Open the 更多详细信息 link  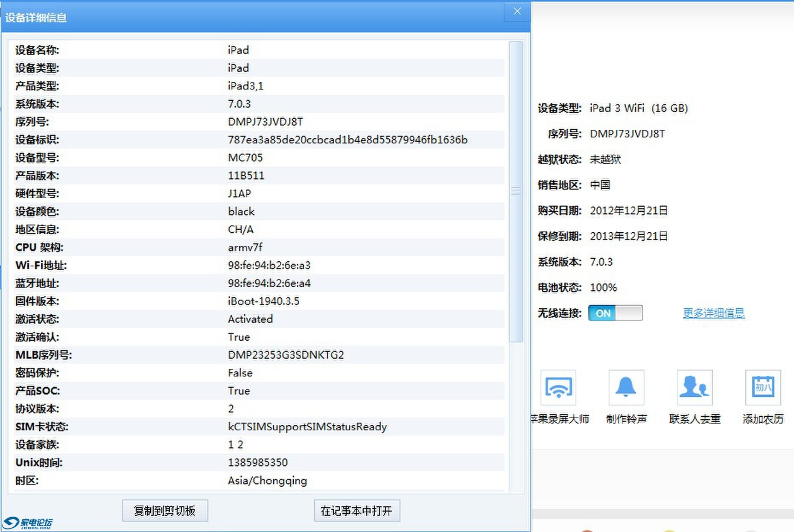click(714, 313)
